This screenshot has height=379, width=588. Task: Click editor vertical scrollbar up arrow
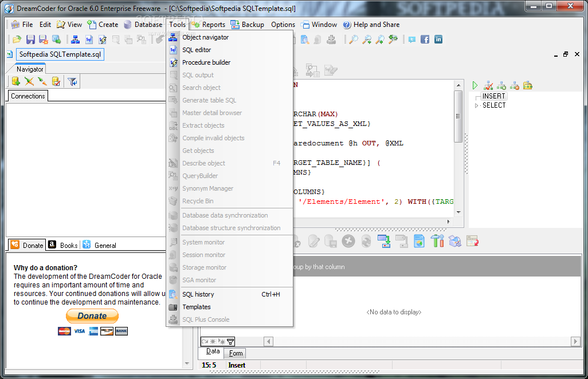click(x=458, y=85)
